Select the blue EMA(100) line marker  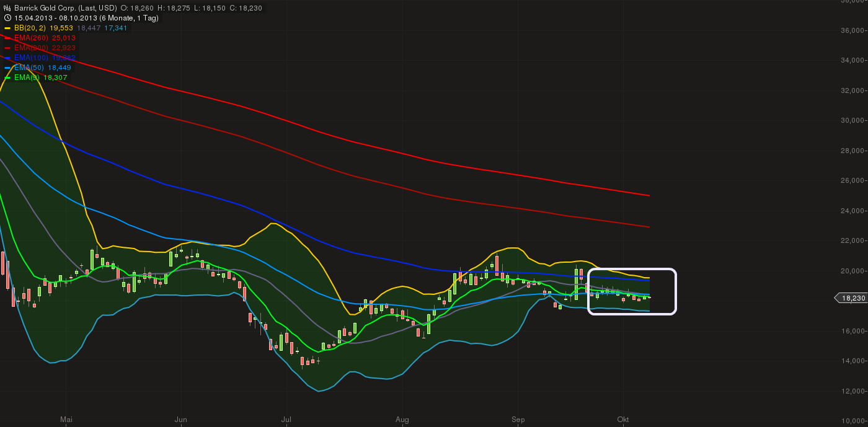(8, 58)
